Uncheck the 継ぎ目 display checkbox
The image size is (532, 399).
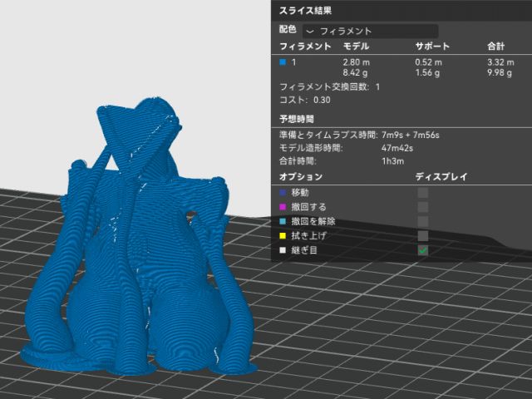point(422,250)
